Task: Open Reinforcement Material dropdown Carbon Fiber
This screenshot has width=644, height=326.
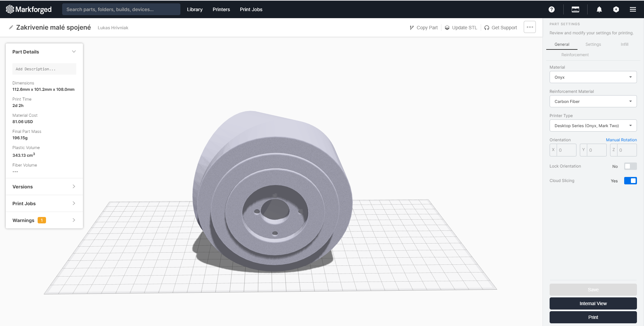Action: 593,101
